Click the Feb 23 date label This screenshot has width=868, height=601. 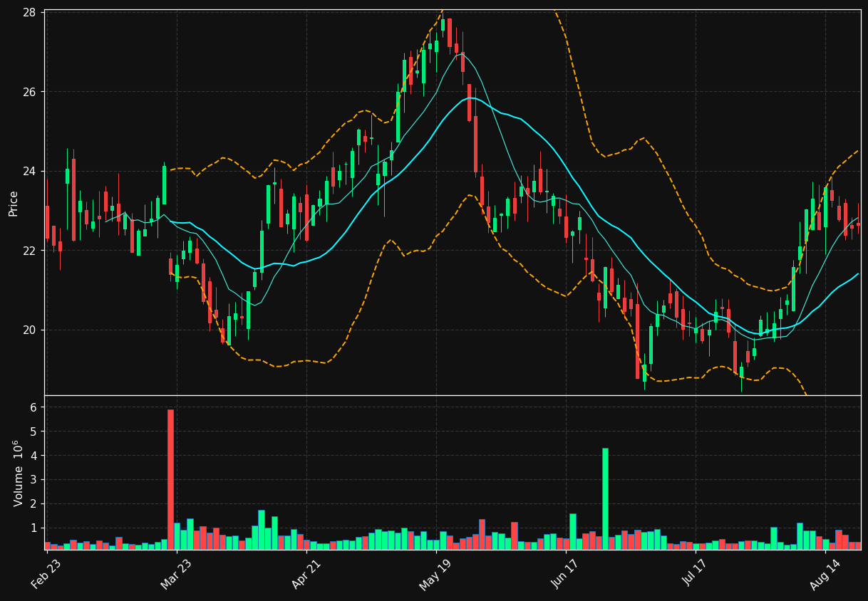pyautogui.click(x=46, y=574)
